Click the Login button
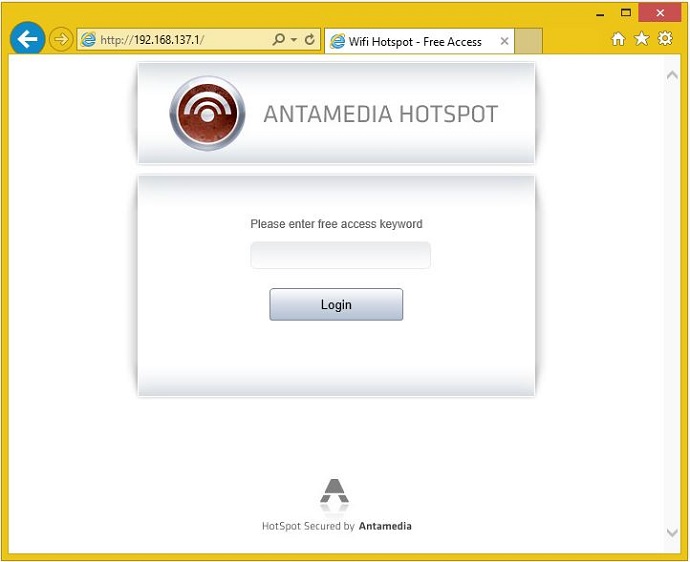This screenshot has width=690, height=562. (336, 305)
